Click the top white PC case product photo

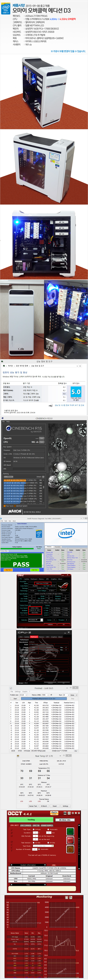click(x=44, y=91)
